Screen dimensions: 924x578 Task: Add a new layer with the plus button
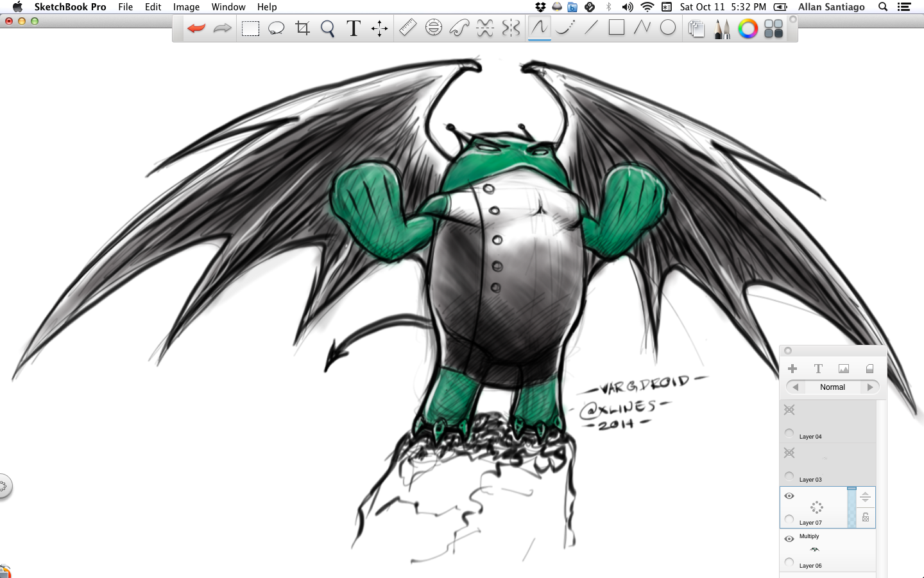pyautogui.click(x=792, y=369)
